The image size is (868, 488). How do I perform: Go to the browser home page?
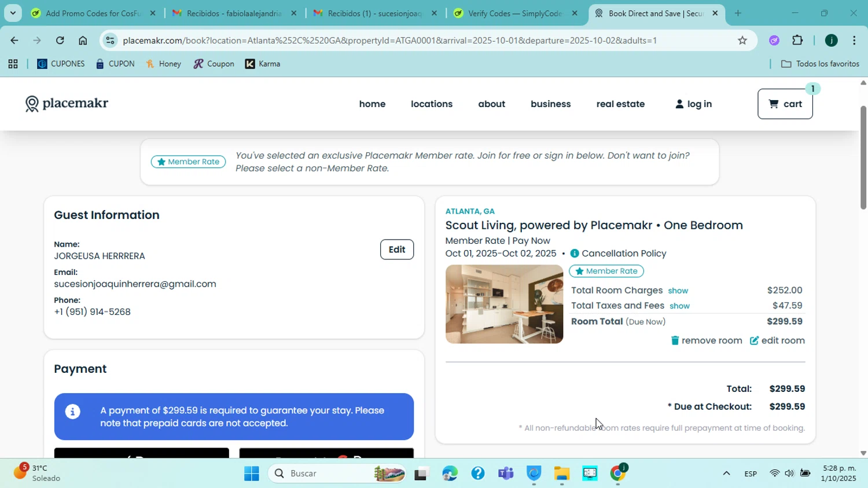(x=83, y=40)
